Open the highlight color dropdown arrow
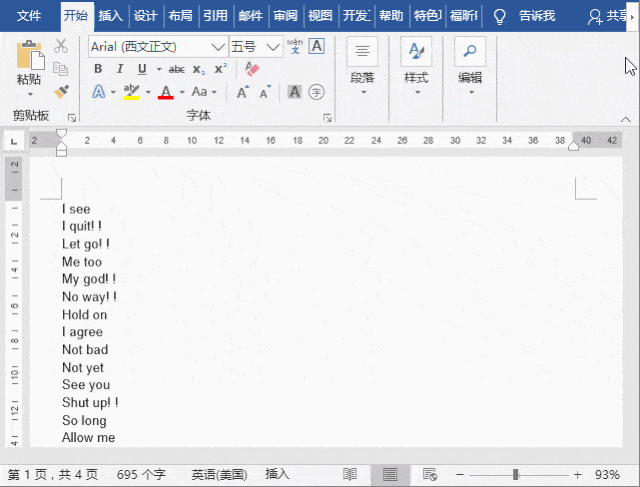 [148, 92]
